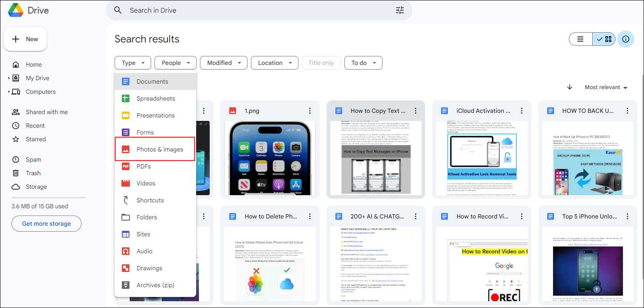The height and width of the screenshot is (308, 644).
Task: Click the storage usage progress bar
Action: click(48, 198)
